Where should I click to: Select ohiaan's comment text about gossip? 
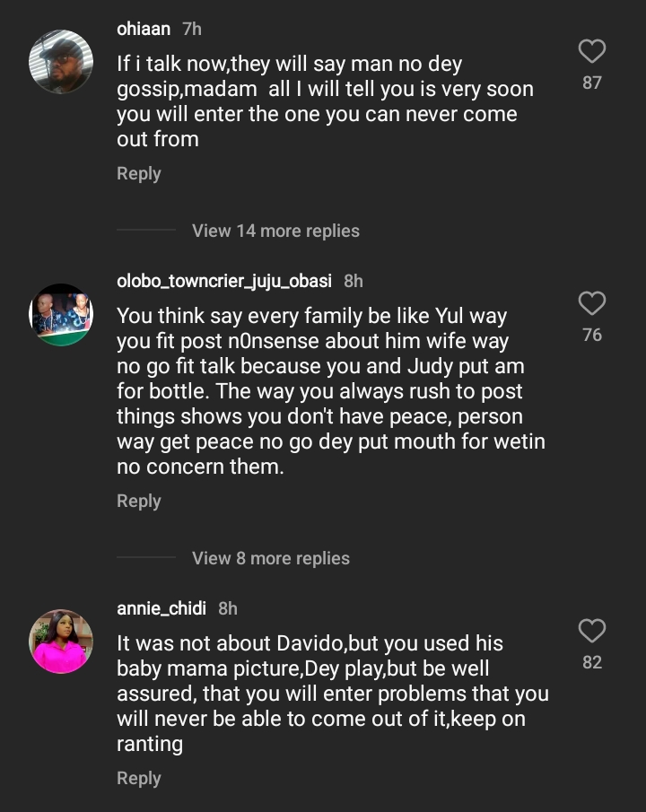point(323,101)
